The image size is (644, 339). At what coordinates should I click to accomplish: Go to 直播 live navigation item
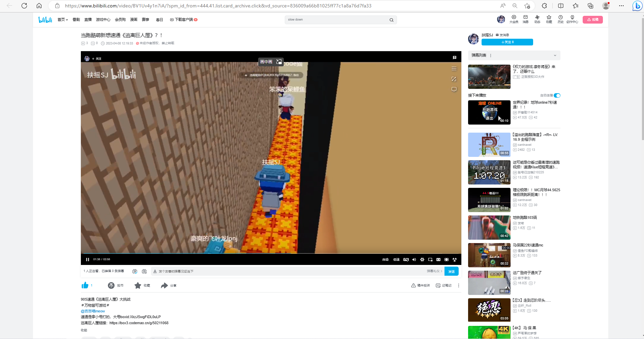click(x=88, y=20)
